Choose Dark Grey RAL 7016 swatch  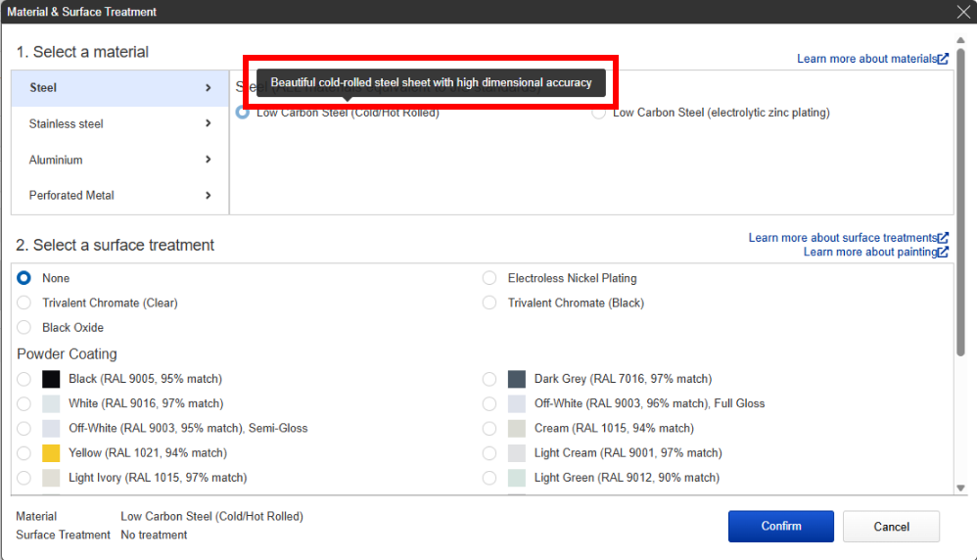click(x=517, y=379)
